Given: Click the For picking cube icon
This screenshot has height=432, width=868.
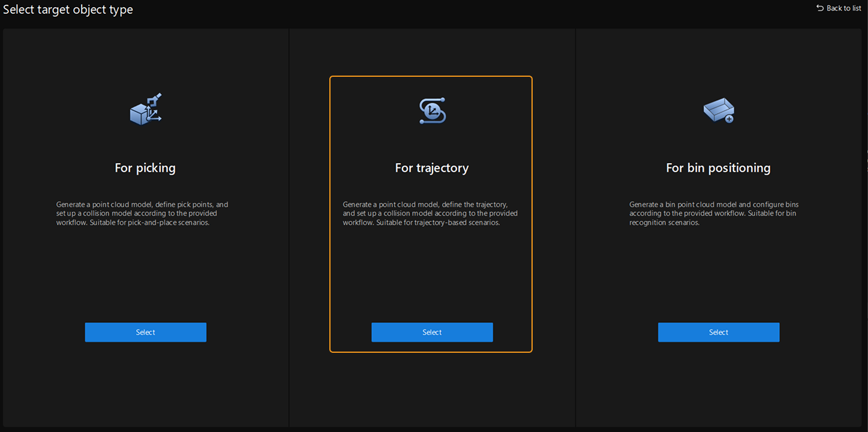Looking at the screenshot, I should click(x=146, y=109).
